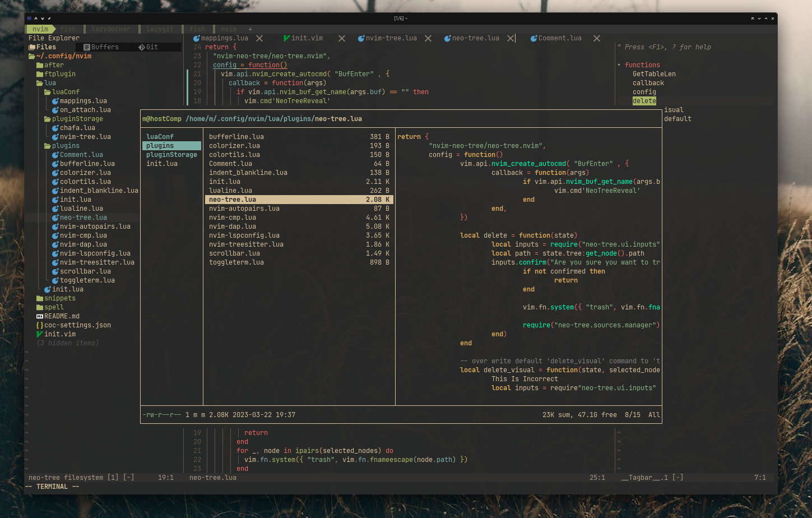Click Lua icon beside nvim-dap.lua in tree
812x518 pixels.
click(55, 244)
